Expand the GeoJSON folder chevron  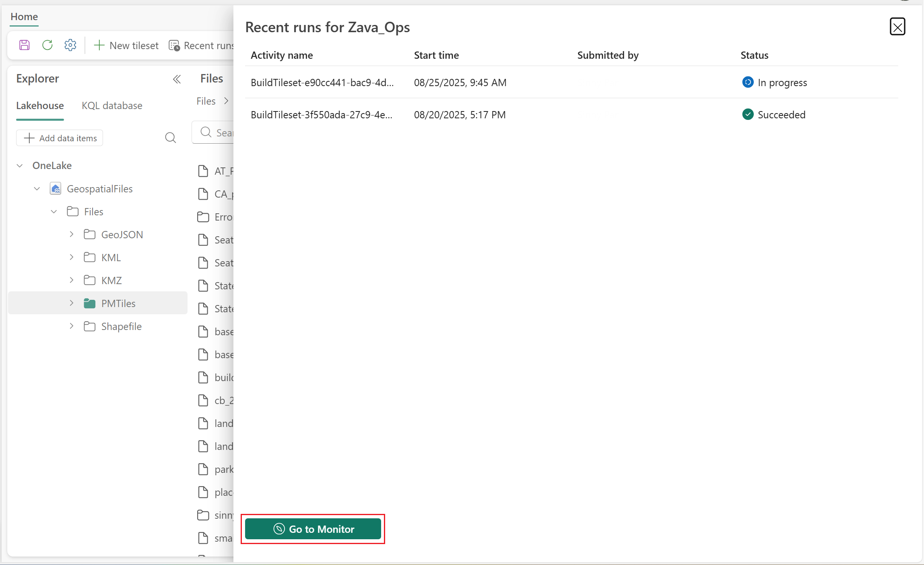coord(72,234)
